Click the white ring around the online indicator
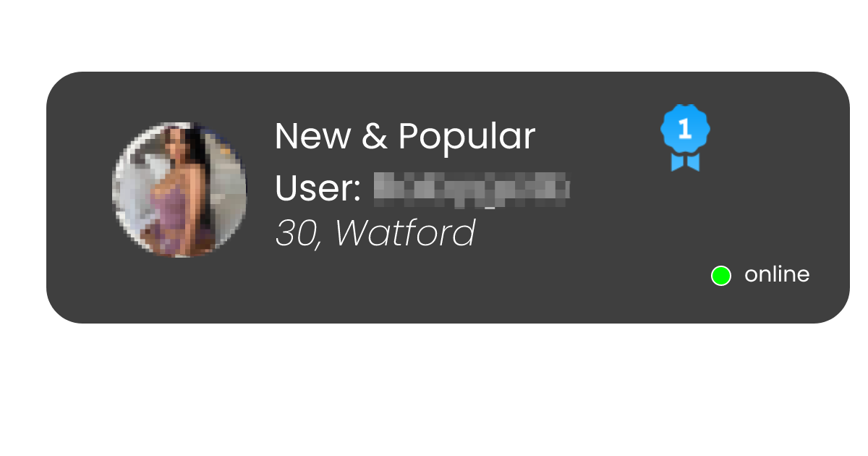 721,266
